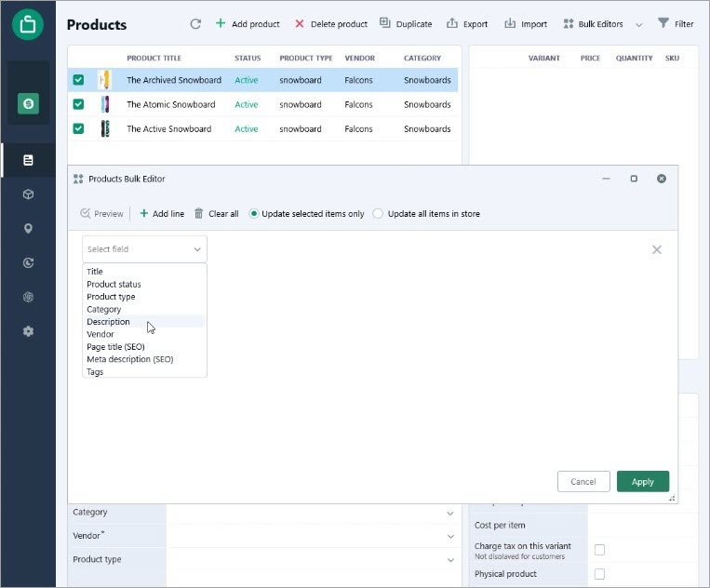This screenshot has height=588, width=710.
Task: Choose Meta description (SEO) from list
Action: [x=130, y=359]
